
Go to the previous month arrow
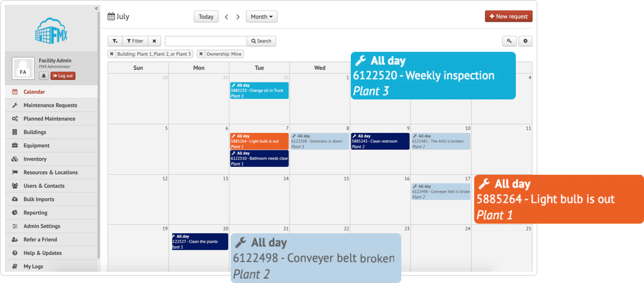pos(227,17)
